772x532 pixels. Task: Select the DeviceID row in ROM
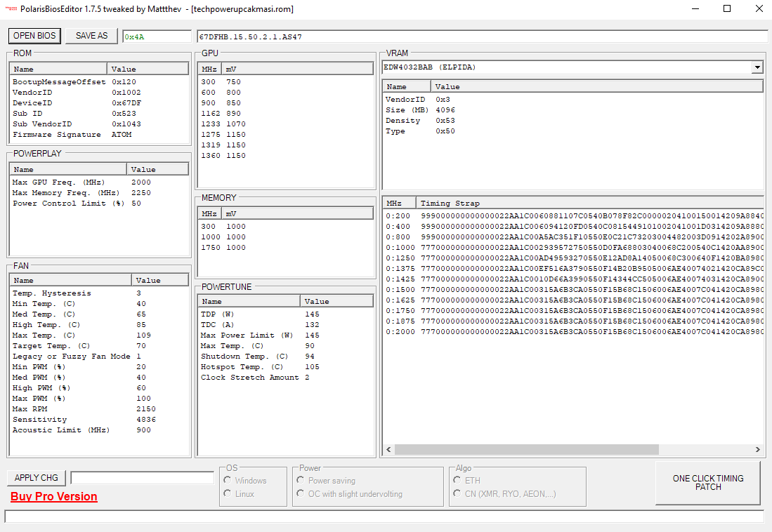click(99, 103)
